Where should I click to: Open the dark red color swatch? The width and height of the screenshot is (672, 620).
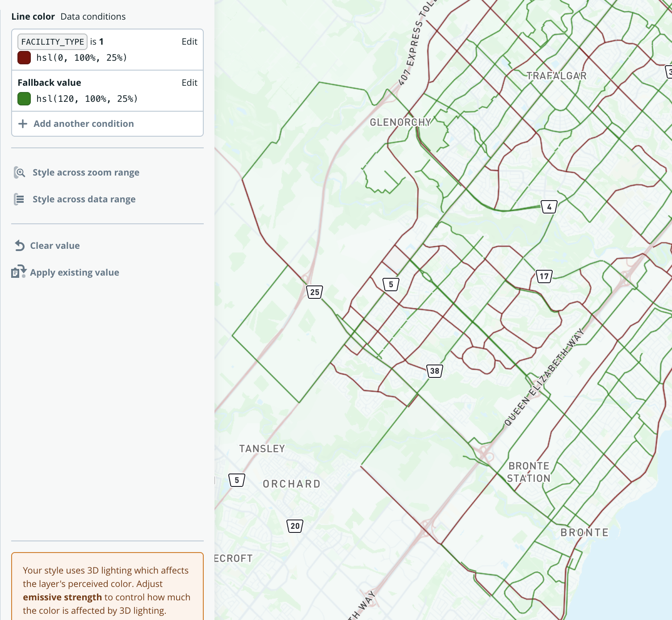tap(24, 58)
